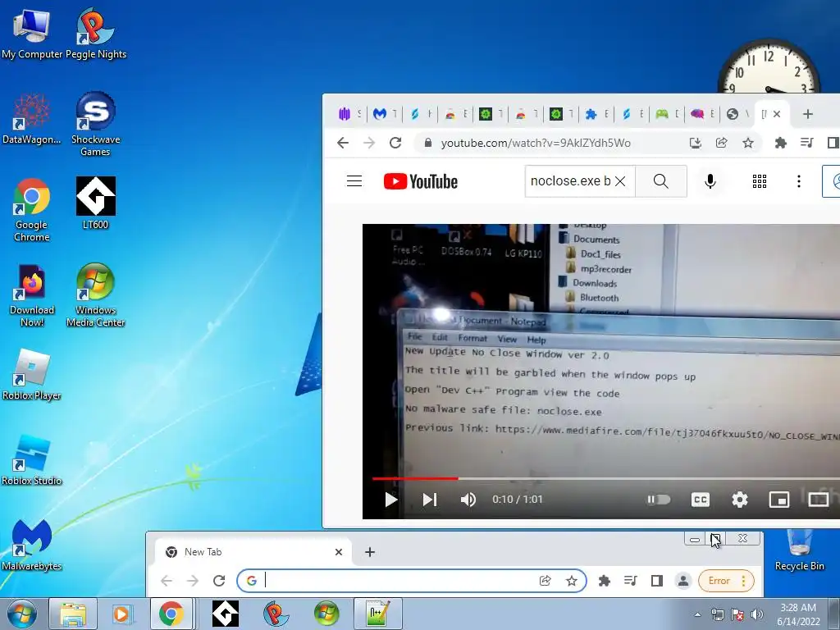Select the Shockwave Games desktop shortcut
840x630 pixels.
(x=96, y=125)
